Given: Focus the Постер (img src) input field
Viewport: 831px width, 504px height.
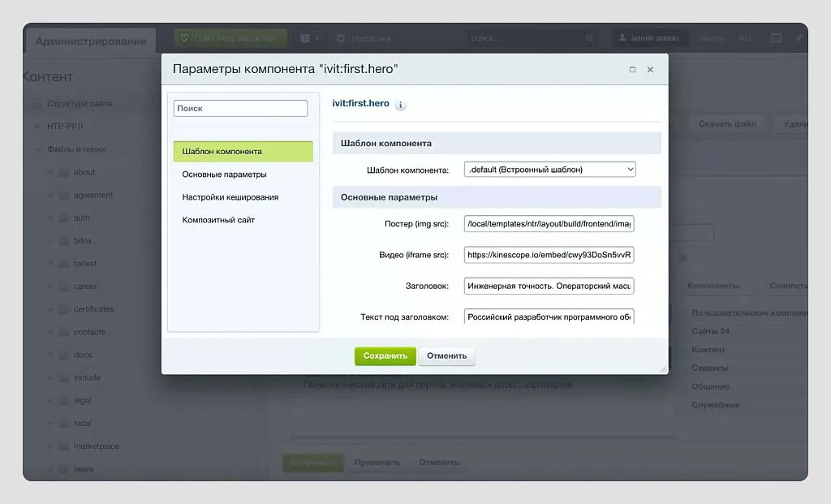Looking at the screenshot, I should pyautogui.click(x=549, y=224).
